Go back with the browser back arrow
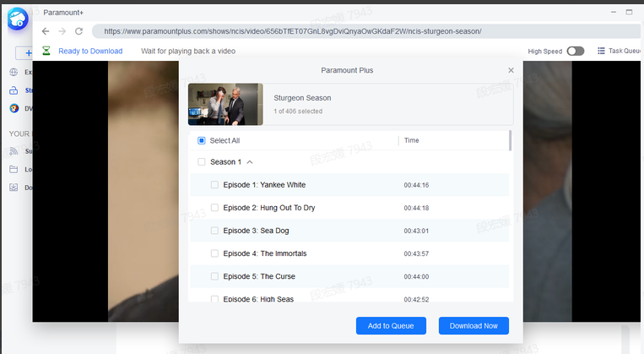Screen dimensions: 644x354 (x=46, y=31)
